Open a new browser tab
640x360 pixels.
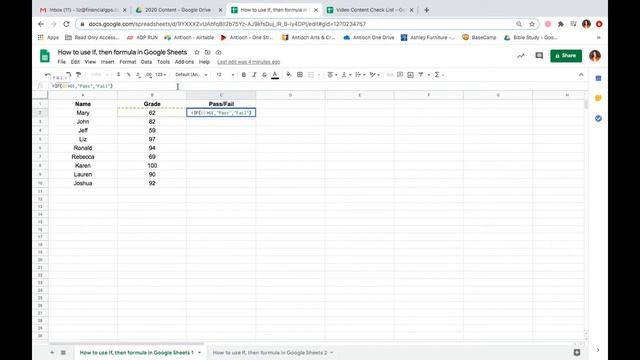(x=427, y=10)
